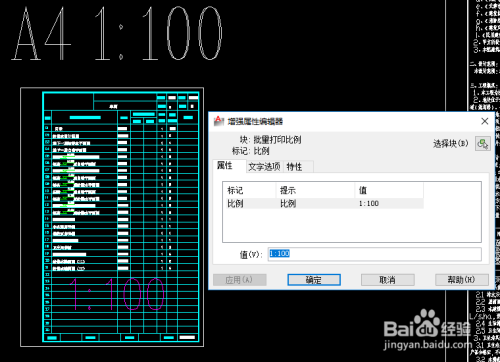Click the 值 column header
Image resolution: width=500 pixels, height=362 pixels.
[x=389, y=190]
